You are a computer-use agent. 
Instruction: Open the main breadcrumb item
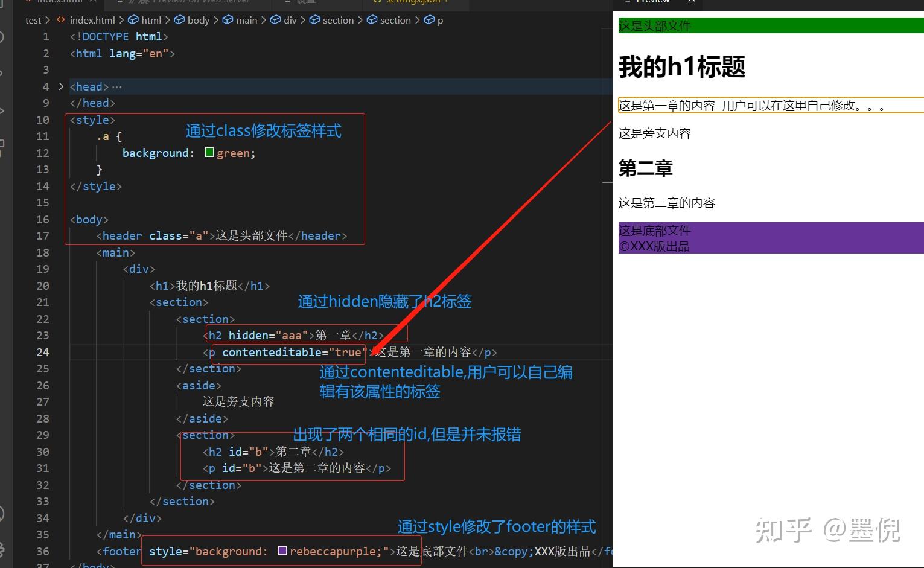point(240,20)
